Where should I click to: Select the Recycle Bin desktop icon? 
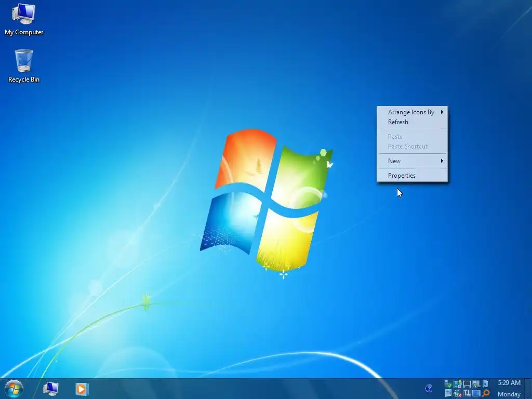click(x=24, y=66)
